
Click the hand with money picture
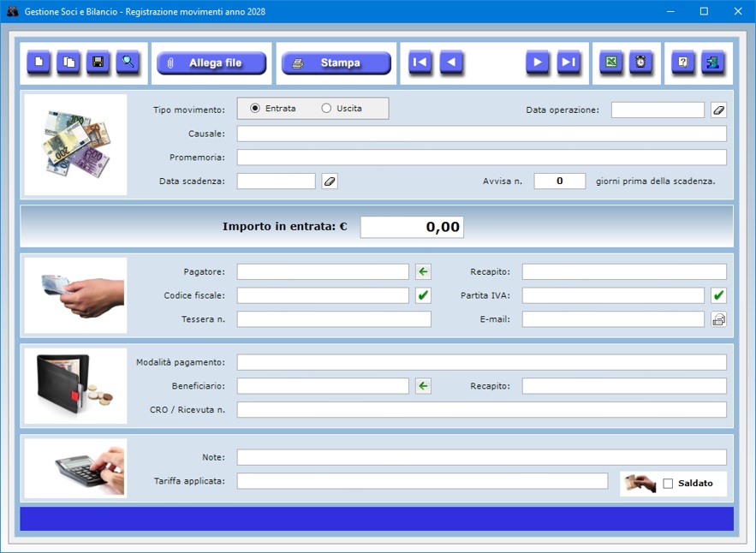tap(75, 295)
